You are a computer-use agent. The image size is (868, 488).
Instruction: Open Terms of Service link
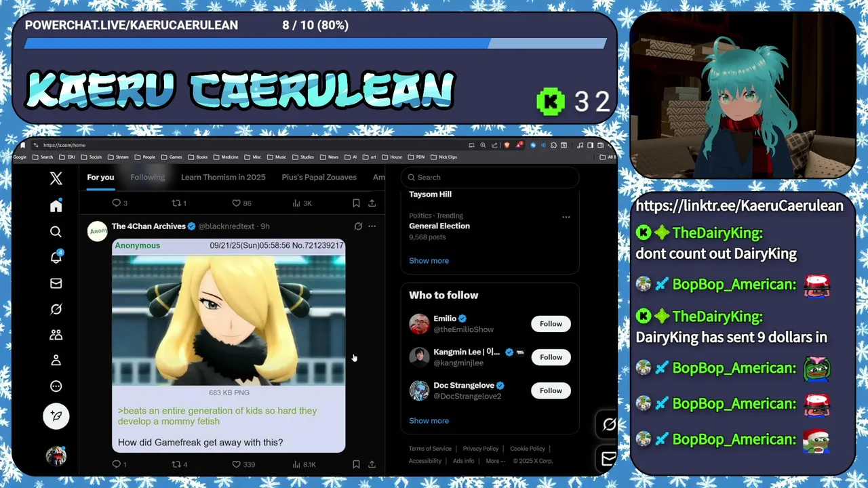pyautogui.click(x=430, y=449)
